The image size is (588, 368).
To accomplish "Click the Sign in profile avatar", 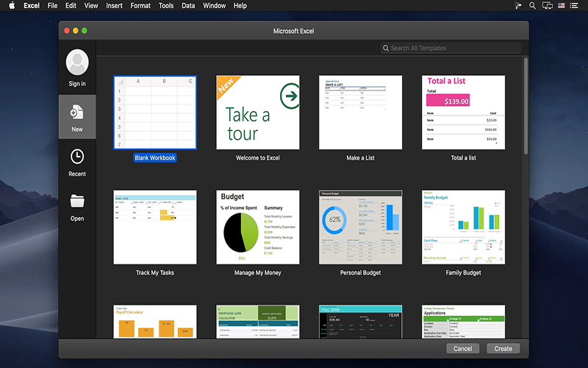I will coord(77,62).
